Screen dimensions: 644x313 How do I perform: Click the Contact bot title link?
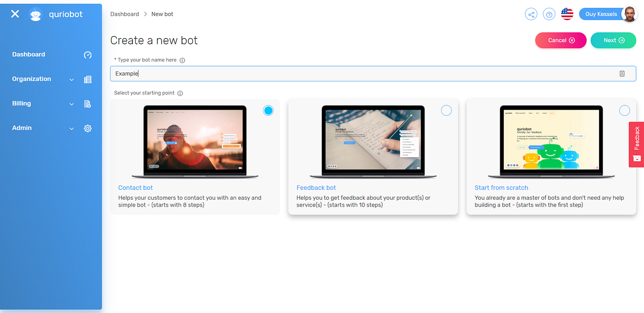pos(136,188)
